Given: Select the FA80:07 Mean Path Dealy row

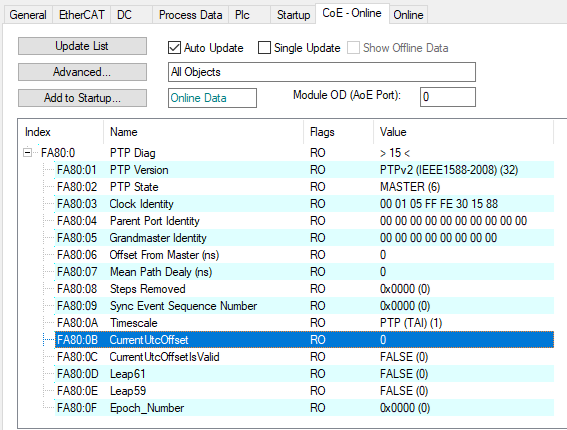Looking at the screenshot, I should click(x=304, y=272).
